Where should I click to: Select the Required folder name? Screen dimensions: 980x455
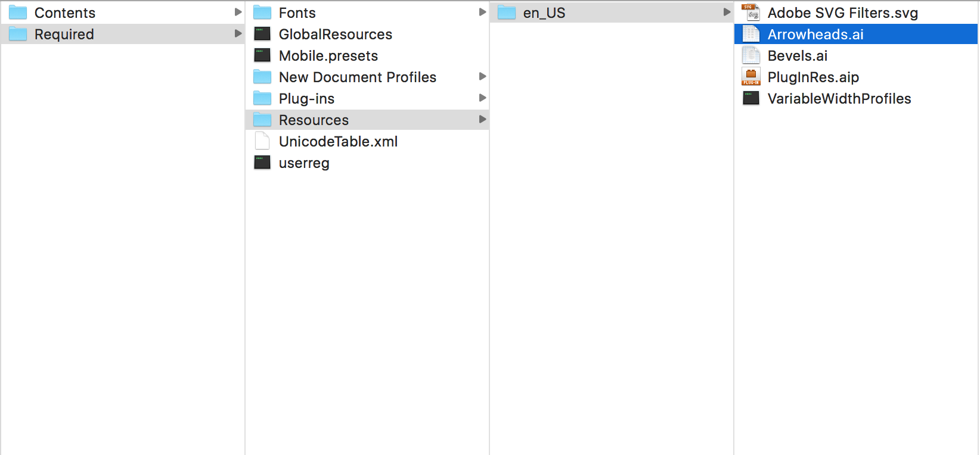[64, 35]
